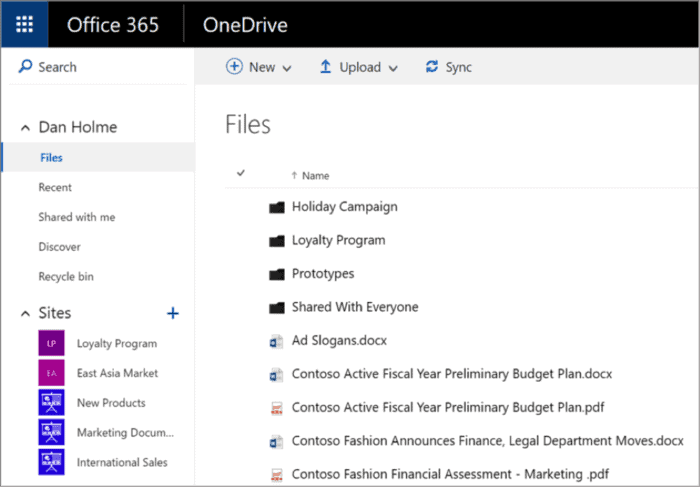Image resolution: width=700 pixels, height=487 pixels.
Task: Open the Upload dropdown arrow
Action: point(393,68)
